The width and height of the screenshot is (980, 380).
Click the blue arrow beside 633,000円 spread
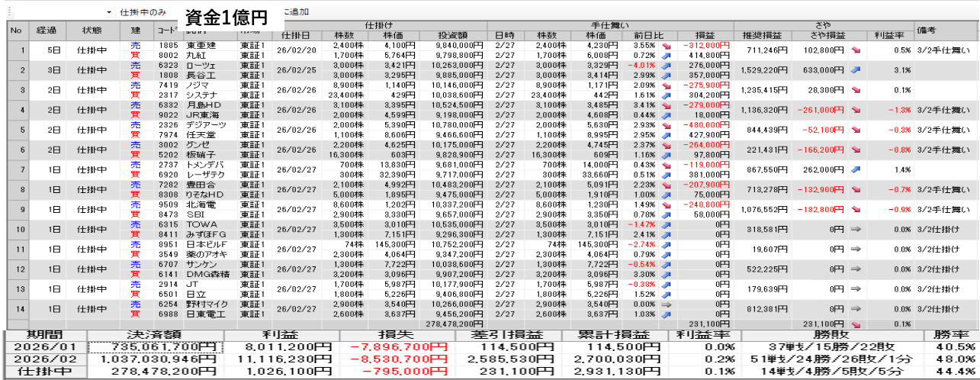(x=855, y=70)
